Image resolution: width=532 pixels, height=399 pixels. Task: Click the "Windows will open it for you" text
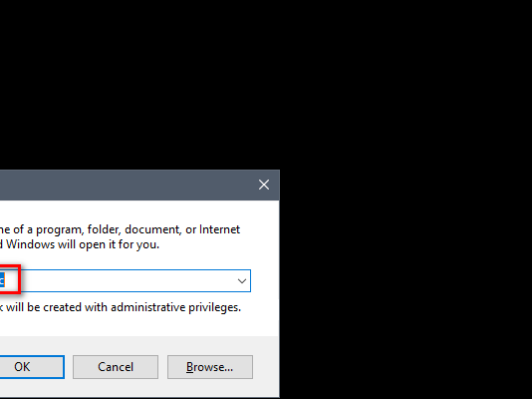coord(83,244)
